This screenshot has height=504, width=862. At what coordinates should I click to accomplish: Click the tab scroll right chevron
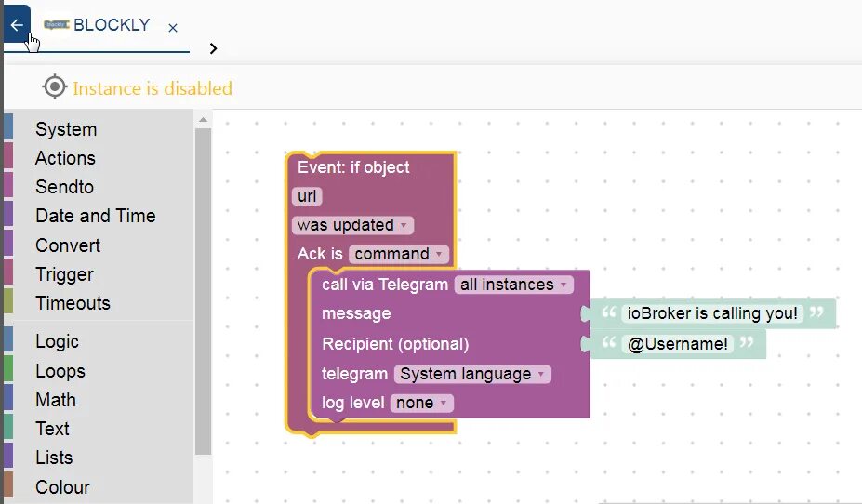pos(213,48)
